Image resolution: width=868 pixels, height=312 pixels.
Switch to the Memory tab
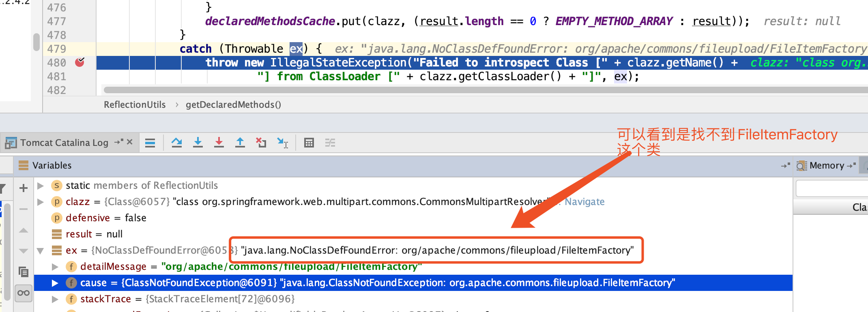click(x=827, y=165)
